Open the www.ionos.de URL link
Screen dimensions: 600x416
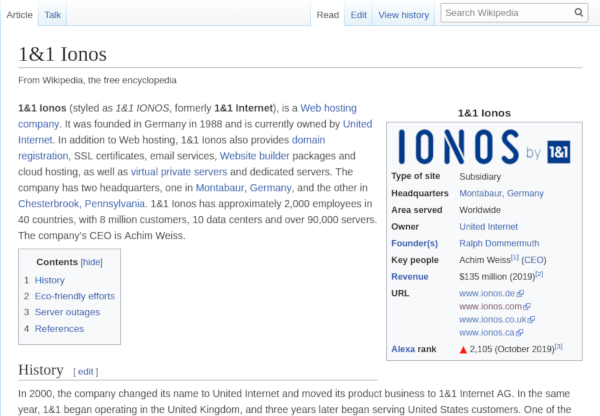click(487, 294)
